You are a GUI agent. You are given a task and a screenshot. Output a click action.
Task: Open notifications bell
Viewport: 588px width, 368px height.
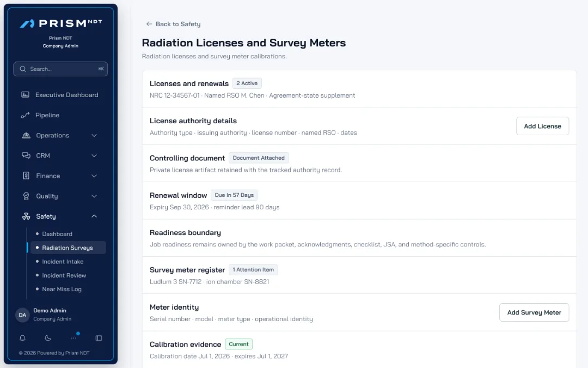tap(22, 338)
